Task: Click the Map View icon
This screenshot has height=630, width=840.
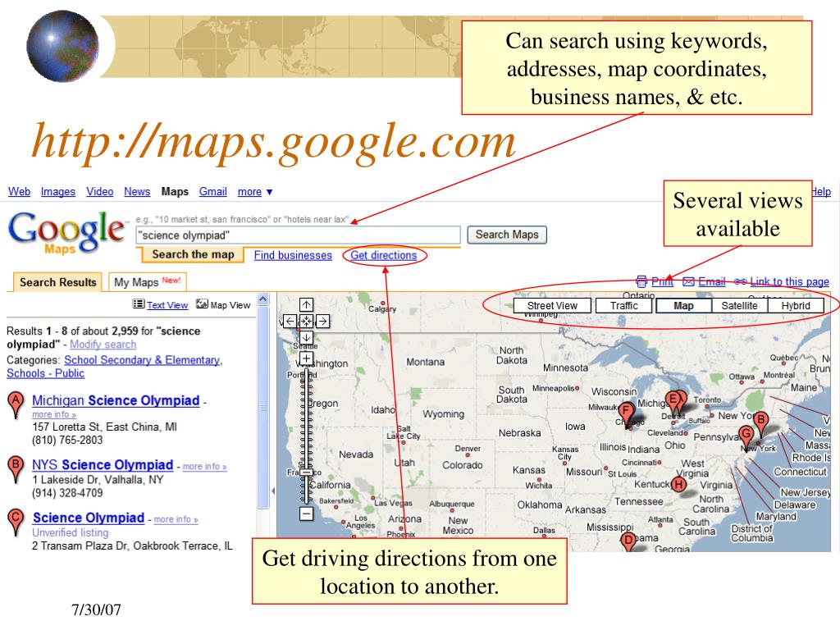Action: (x=202, y=304)
